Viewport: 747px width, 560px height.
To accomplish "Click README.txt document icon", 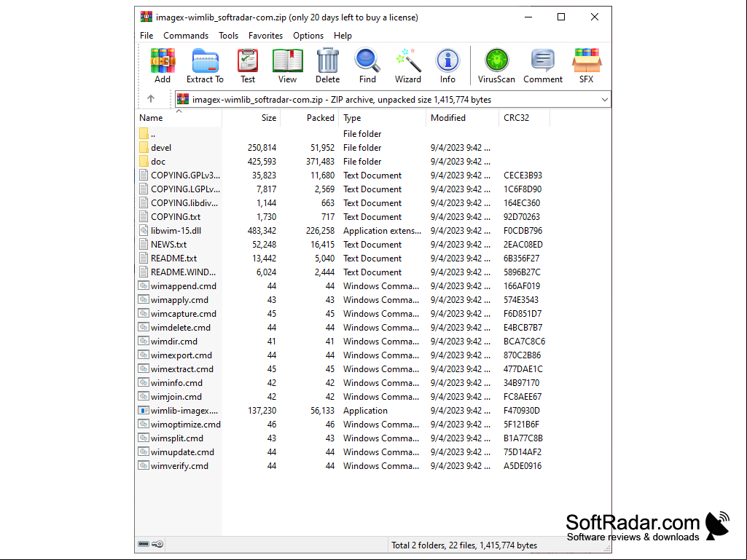I will click(x=144, y=258).
